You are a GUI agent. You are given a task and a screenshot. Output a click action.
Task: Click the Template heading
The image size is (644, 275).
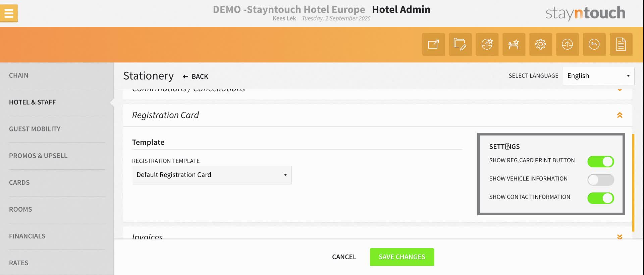click(148, 142)
